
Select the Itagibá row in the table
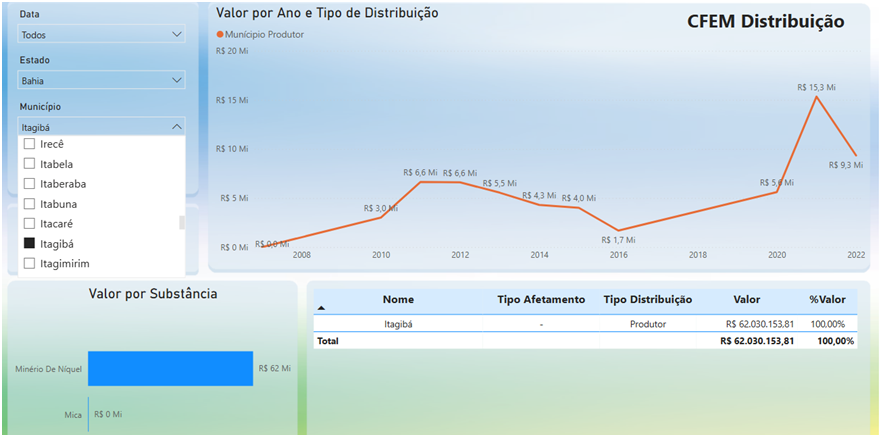pyautogui.click(x=398, y=324)
